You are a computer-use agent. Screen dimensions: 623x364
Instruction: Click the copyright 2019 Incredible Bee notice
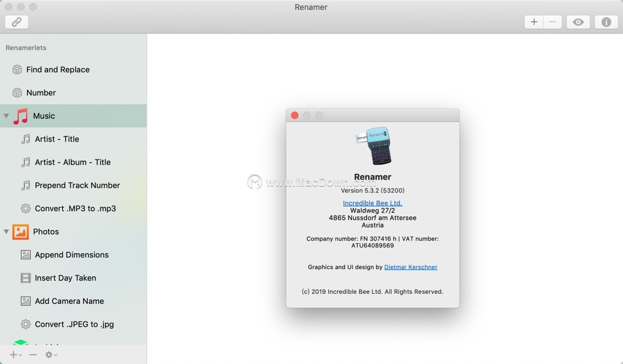point(373,292)
